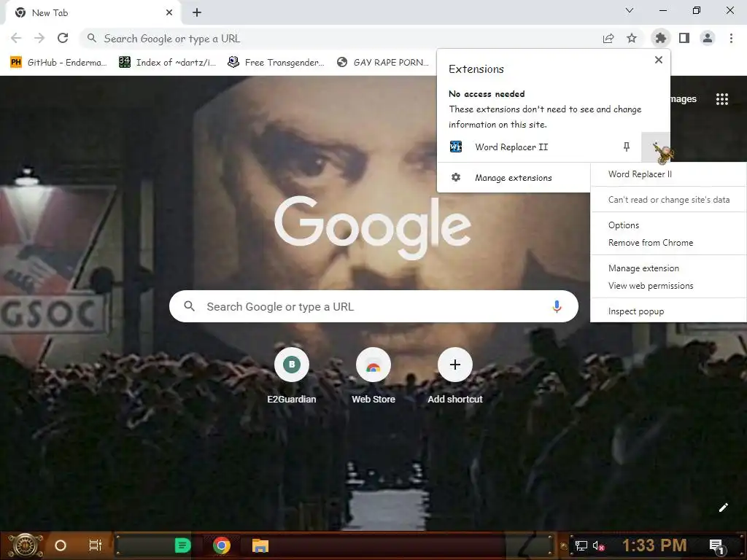This screenshot has width=747, height=560.
Task: Open the profile avatar menu
Action: pos(708,38)
